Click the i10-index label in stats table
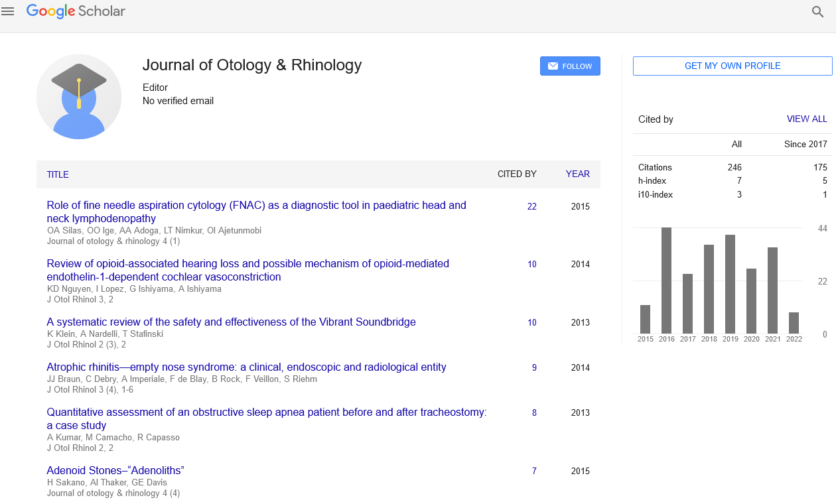836x504 pixels. [x=656, y=194]
